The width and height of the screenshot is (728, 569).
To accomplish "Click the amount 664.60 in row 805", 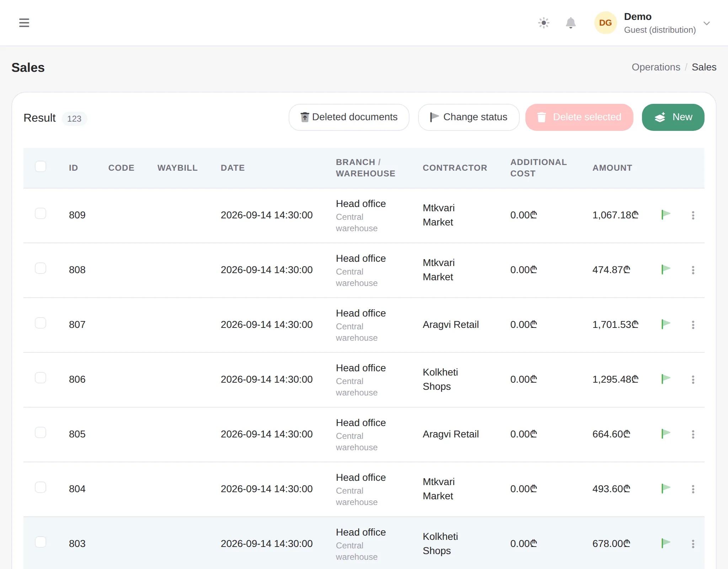I will click(x=611, y=434).
